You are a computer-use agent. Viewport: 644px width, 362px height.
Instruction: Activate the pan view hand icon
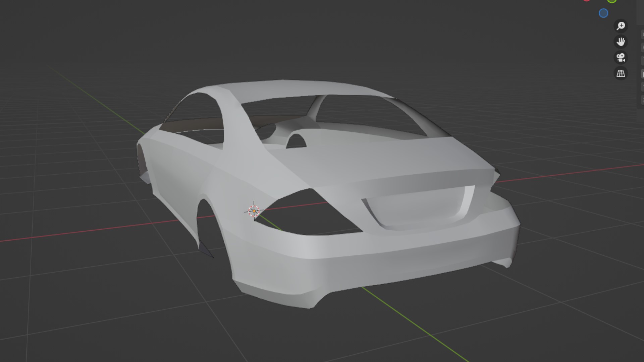coord(621,42)
